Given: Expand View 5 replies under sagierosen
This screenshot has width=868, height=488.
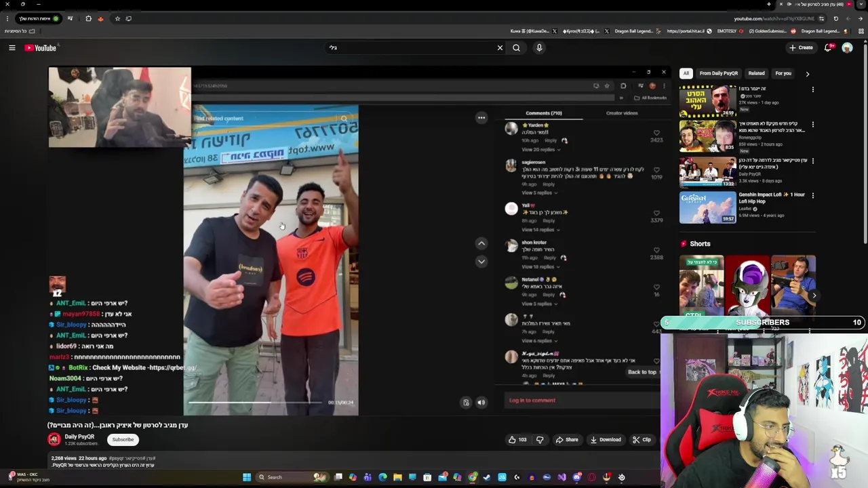Looking at the screenshot, I should (x=538, y=193).
